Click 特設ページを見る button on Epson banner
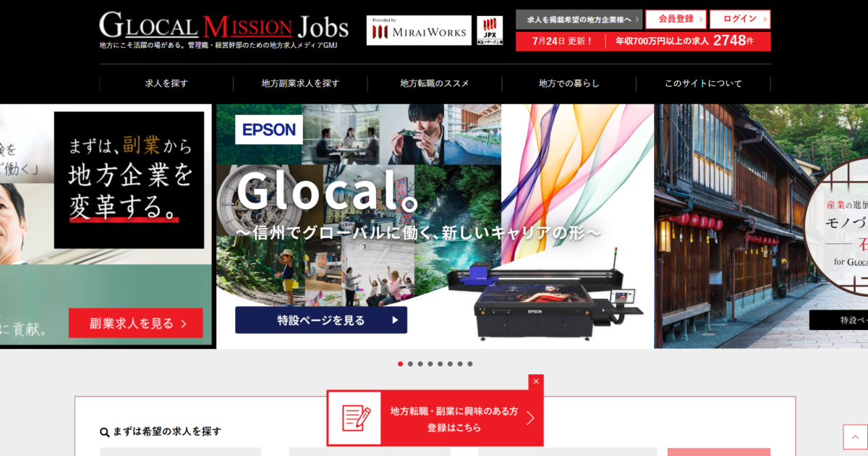 click(321, 320)
